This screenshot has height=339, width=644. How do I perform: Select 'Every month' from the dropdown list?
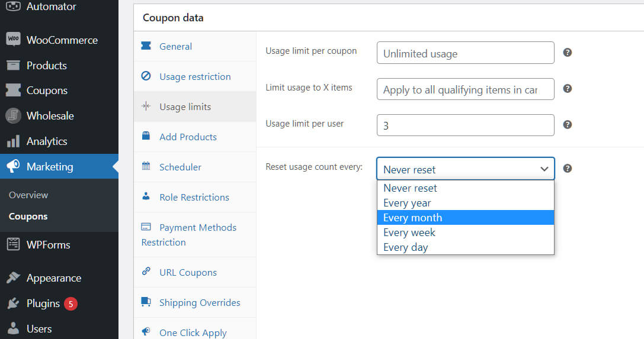point(465,218)
